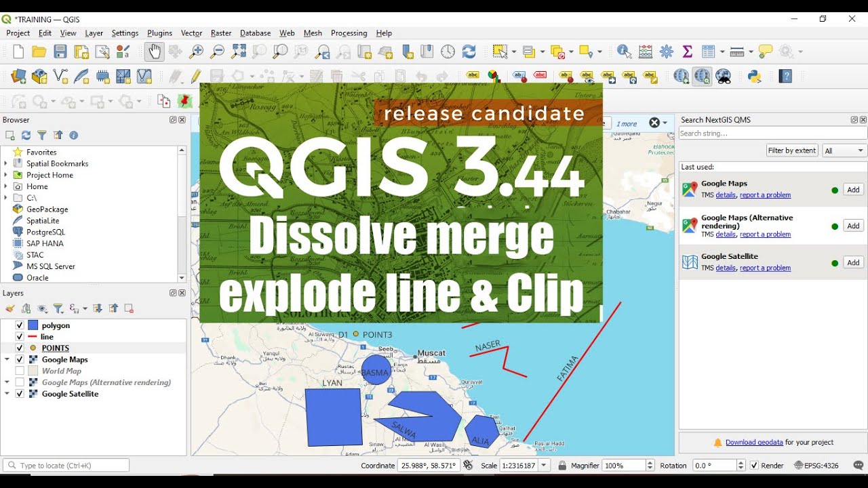This screenshot has height=488, width=868.
Task: Open the Plugins menu
Action: pos(159,33)
